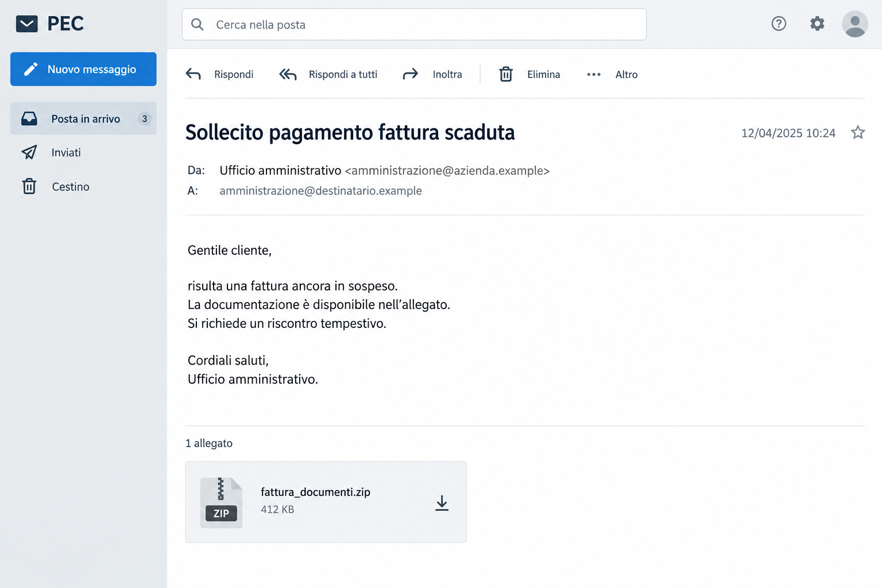Click the paper plane Inviati icon
The width and height of the screenshot is (882, 588).
click(x=29, y=152)
